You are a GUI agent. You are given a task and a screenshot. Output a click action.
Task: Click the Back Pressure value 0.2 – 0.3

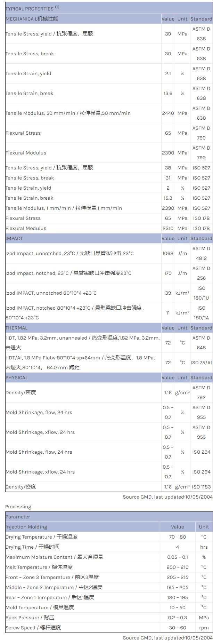177,618
